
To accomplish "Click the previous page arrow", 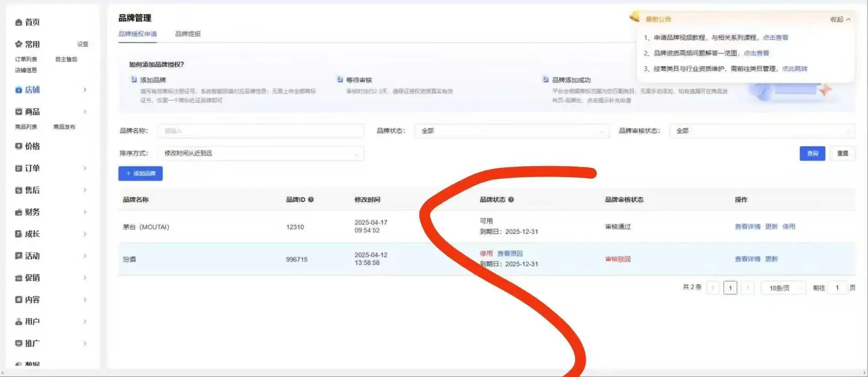I will click(713, 288).
